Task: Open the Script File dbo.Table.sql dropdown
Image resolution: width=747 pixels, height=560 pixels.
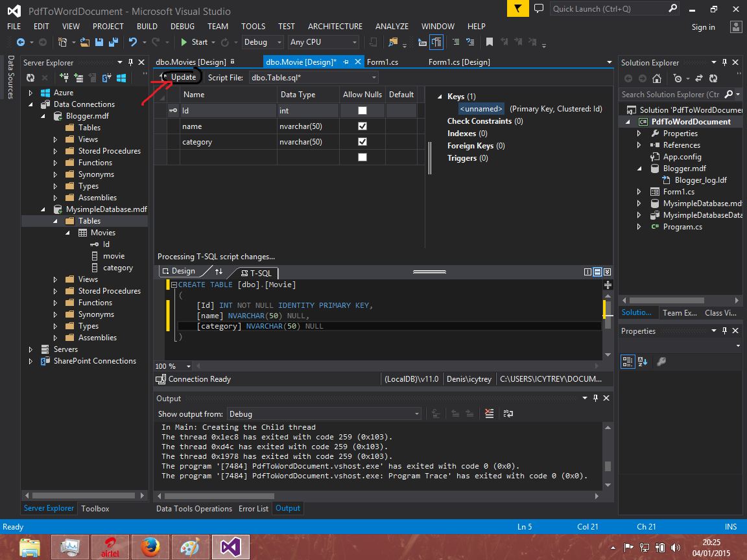Action: [313, 78]
